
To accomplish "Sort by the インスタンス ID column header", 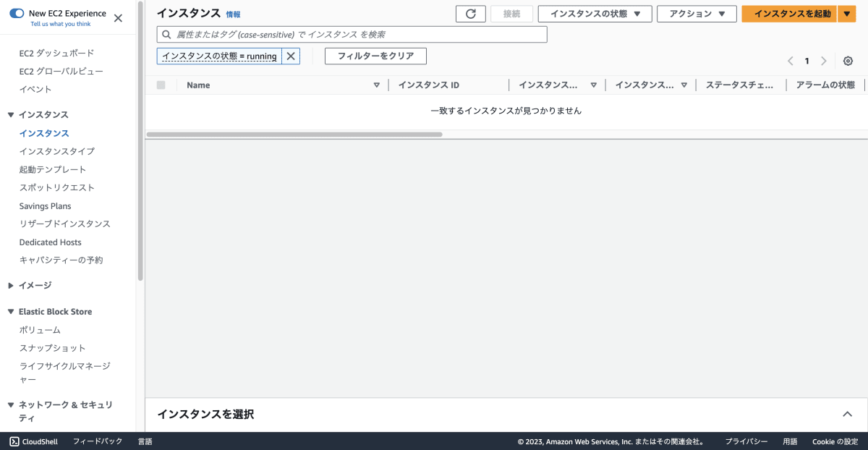I will point(429,85).
